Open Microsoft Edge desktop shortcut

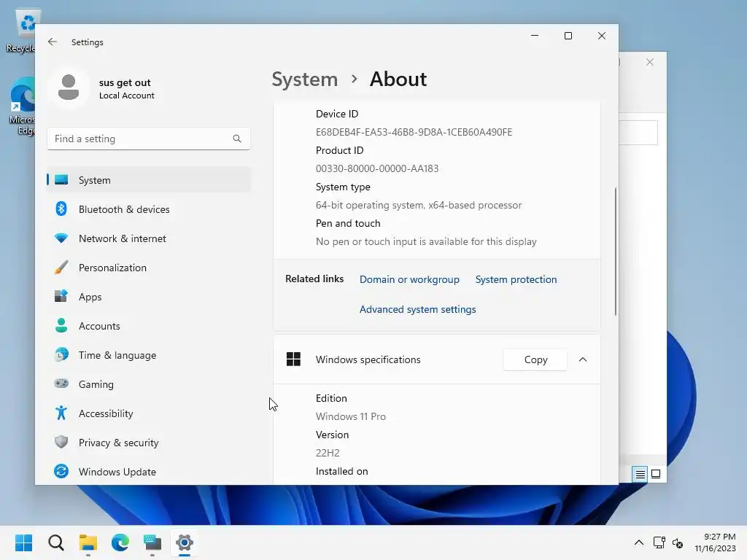23,106
